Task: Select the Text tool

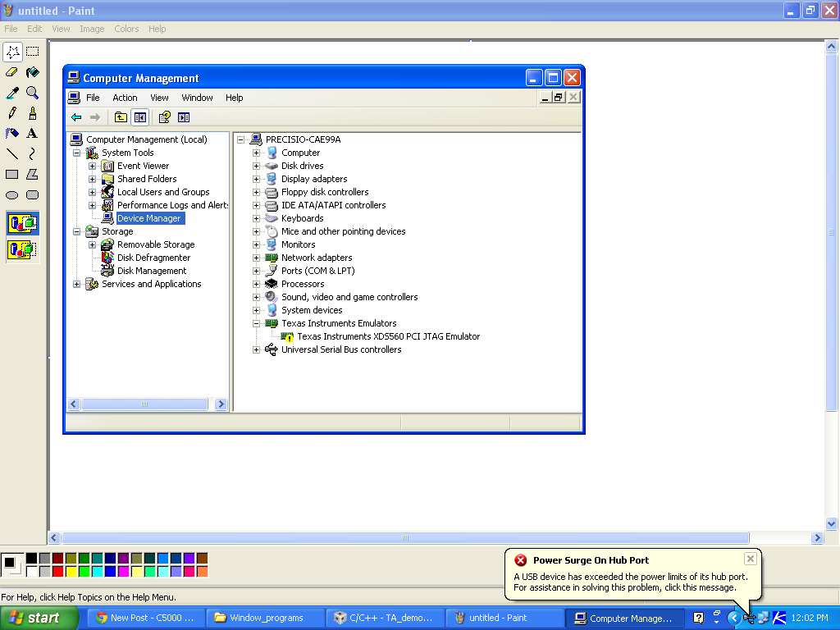Action: point(33,134)
